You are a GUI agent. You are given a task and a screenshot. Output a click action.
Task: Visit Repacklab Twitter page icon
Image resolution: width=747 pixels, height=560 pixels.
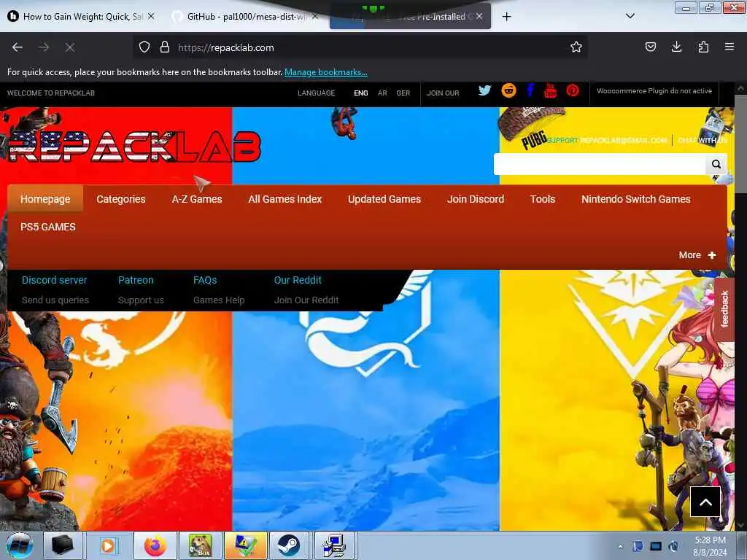point(484,90)
